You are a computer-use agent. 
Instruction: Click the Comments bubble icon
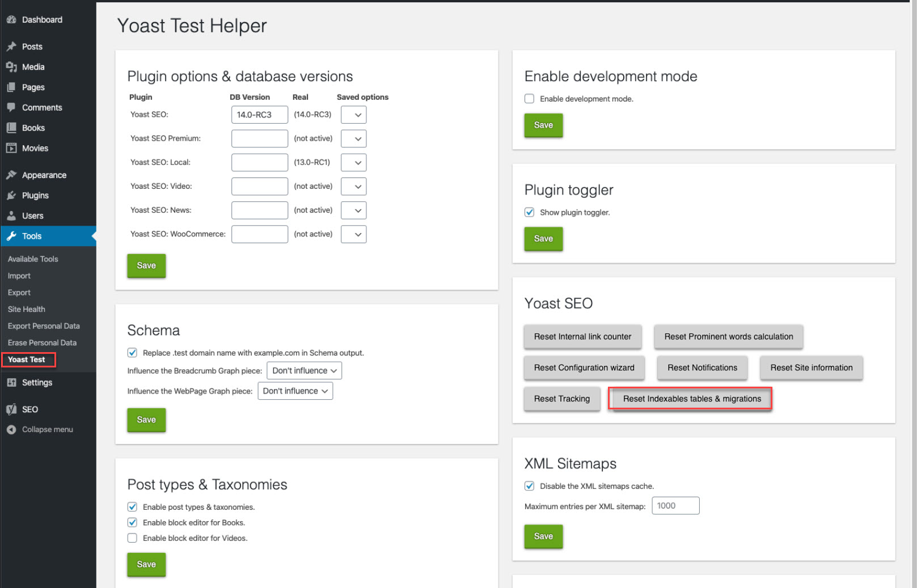(x=11, y=107)
